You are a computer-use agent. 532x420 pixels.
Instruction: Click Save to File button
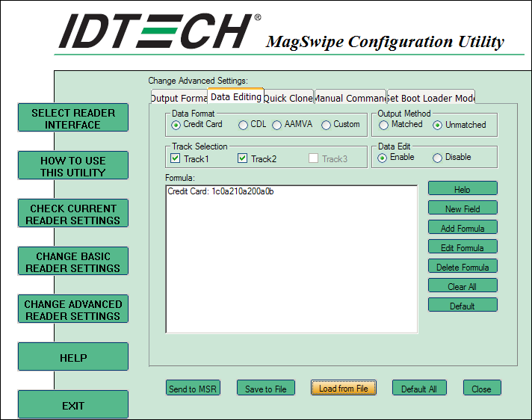tap(266, 388)
